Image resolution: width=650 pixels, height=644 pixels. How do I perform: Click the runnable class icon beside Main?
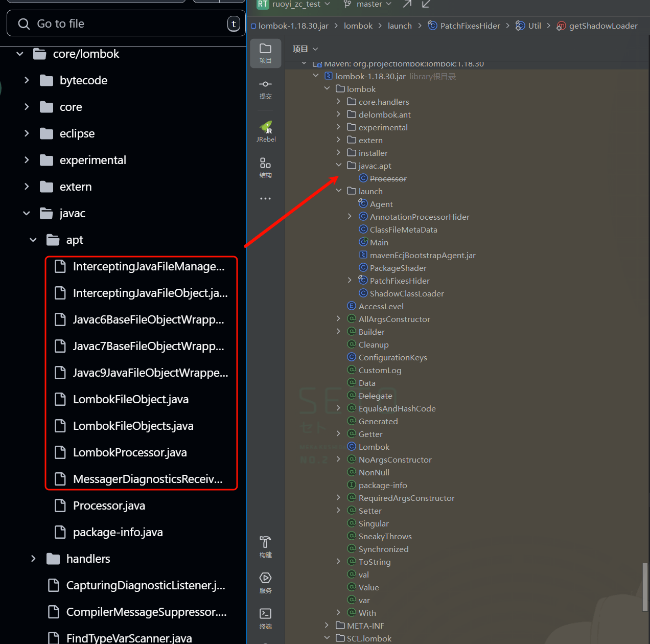tap(363, 242)
